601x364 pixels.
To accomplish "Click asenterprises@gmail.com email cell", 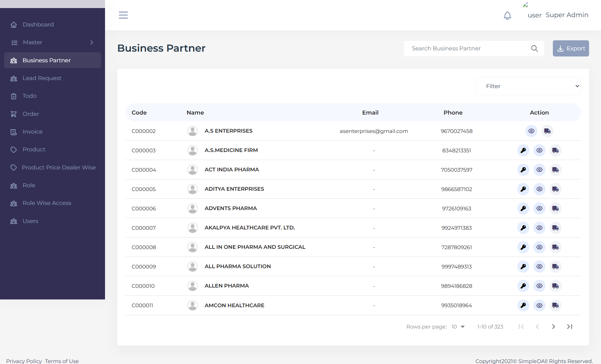I will click(374, 131).
